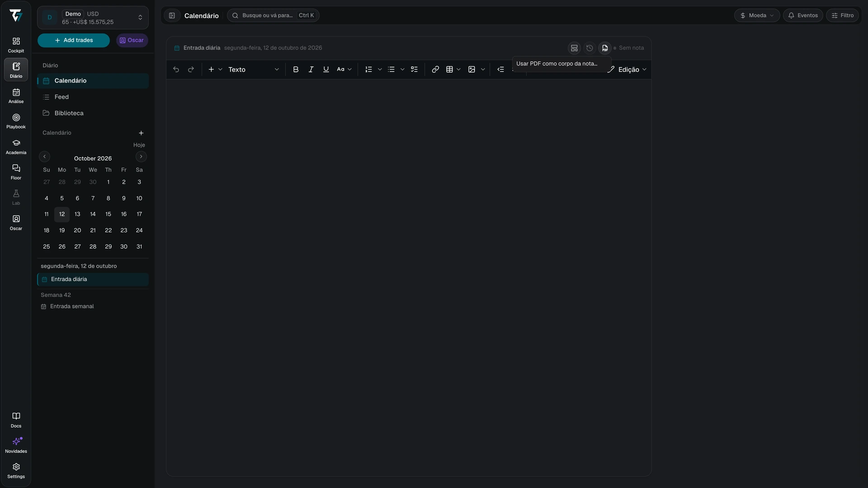Expand the font size Aa dropdown
Image resolution: width=868 pixels, height=488 pixels.
344,70
